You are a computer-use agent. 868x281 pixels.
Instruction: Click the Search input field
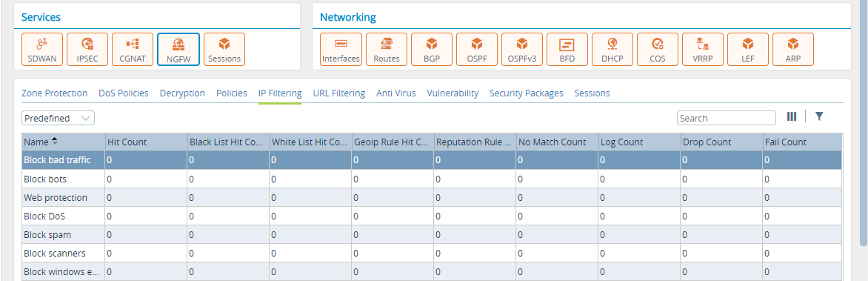click(x=727, y=118)
